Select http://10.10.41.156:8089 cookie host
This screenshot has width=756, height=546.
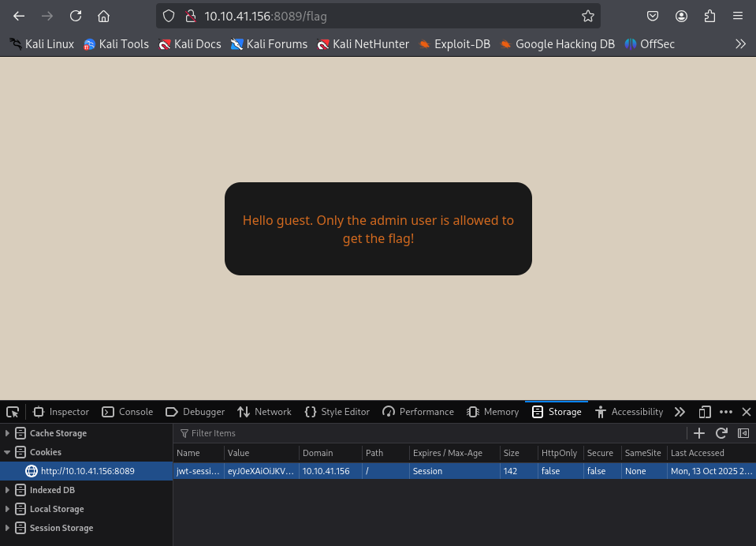[x=86, y=471]
